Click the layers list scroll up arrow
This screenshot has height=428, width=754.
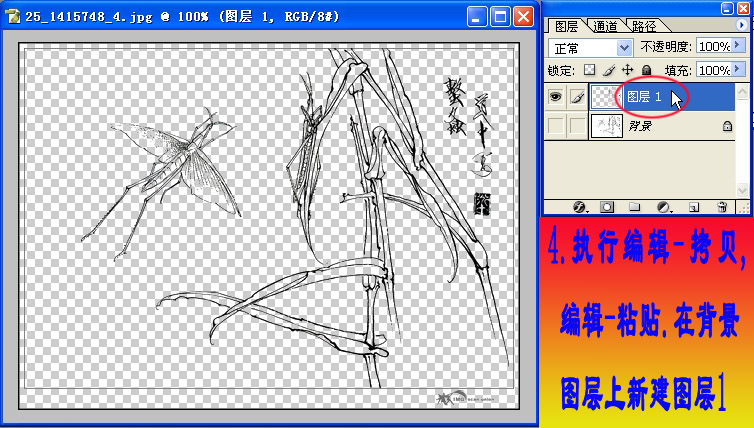click(742, 91)
